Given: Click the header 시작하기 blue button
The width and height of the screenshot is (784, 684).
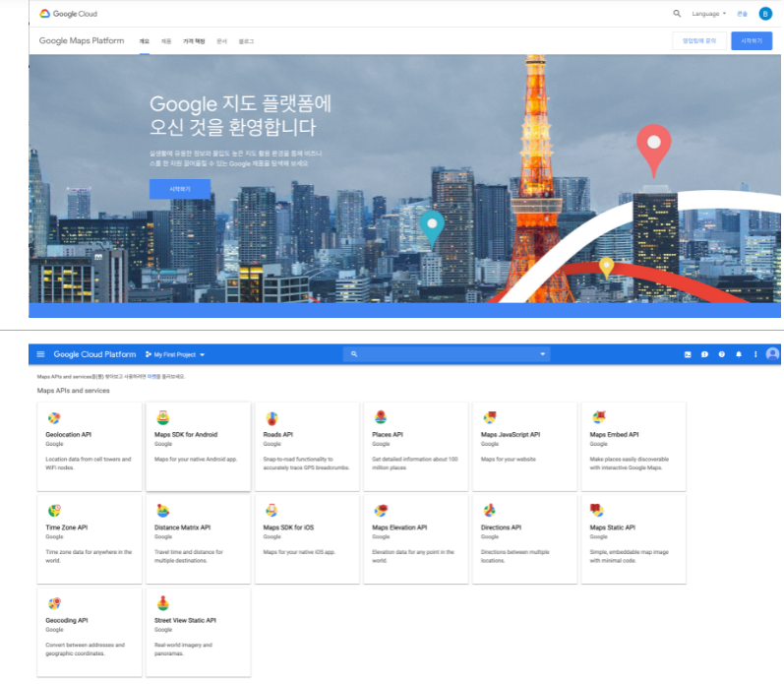Looking at the screenshot, I should (752, 40).
